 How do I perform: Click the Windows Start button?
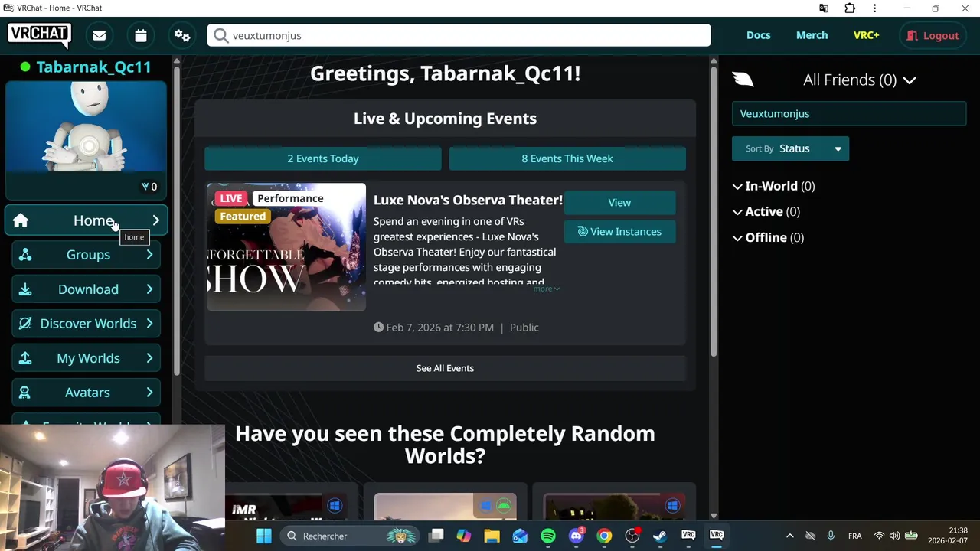click(x=264, y=536)
